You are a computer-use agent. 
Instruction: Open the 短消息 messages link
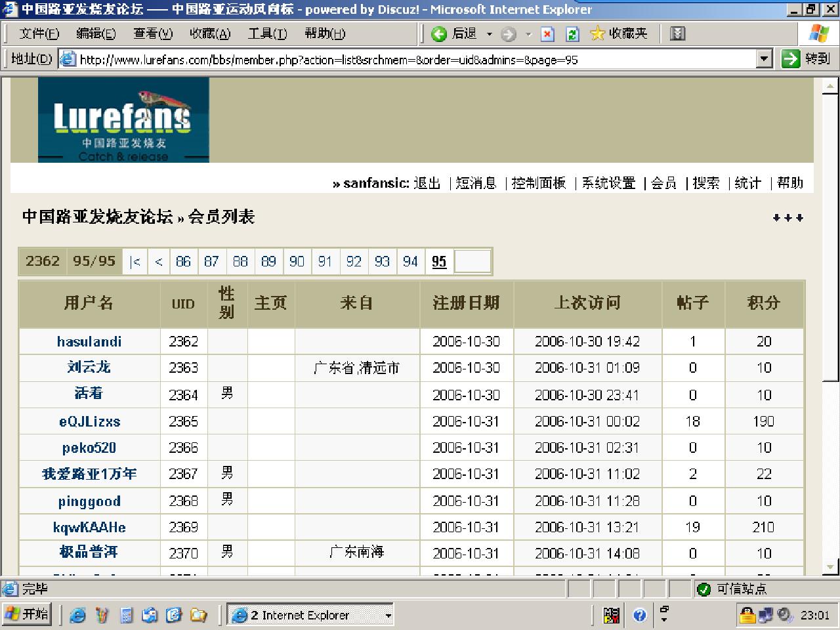click(476, 183)
